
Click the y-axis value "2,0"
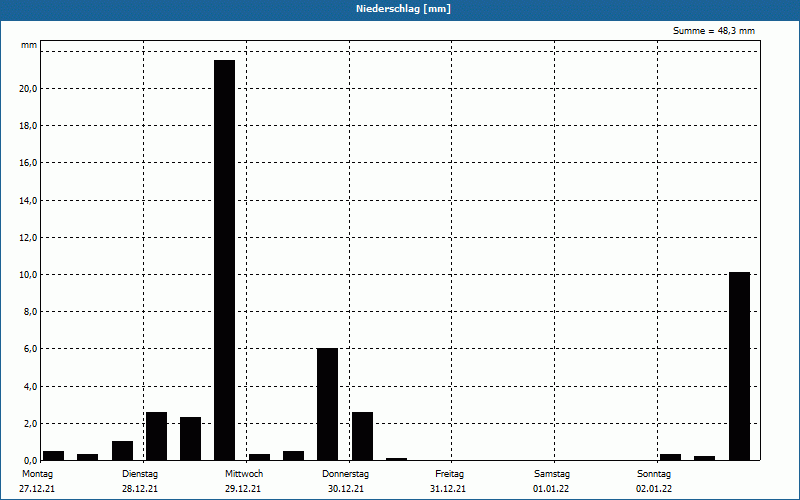pyautogui.click(x=30, y=424)
